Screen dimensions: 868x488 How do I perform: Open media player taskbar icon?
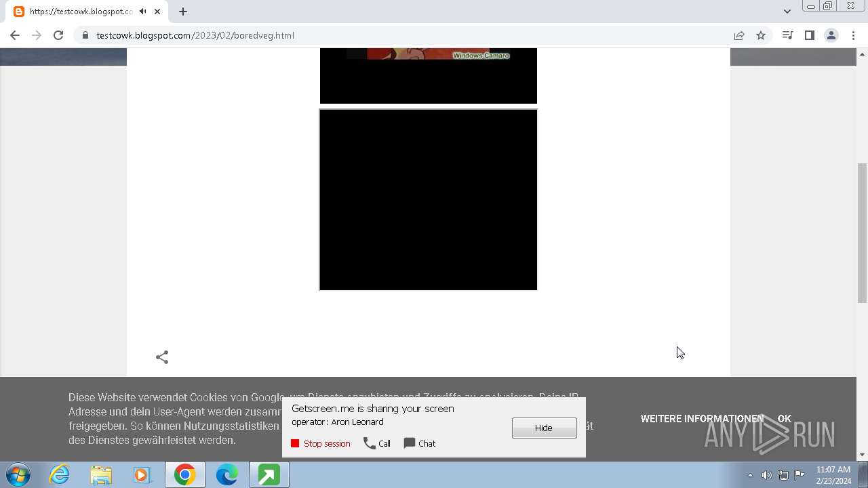click(142, 475)
